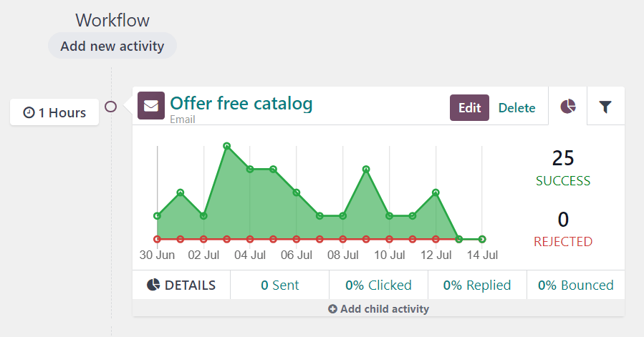Open the DETAILS section
Image resolution: width=644 pixels, height=337 pixels.
click(x=182, y=285)
